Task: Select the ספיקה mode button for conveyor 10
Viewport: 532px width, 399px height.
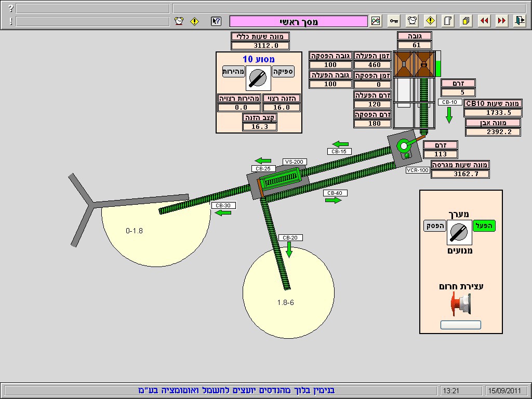Action: (x=283, y=71)
